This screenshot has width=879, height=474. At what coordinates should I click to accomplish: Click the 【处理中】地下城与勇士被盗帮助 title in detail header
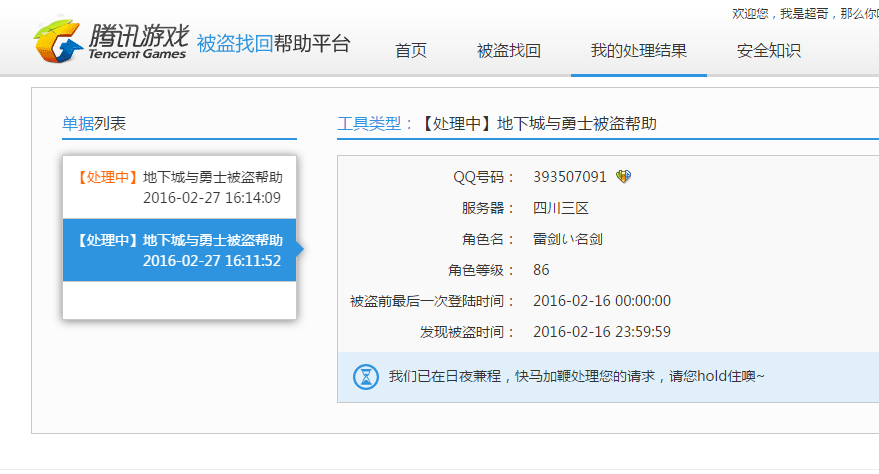[x=537, y=123]
